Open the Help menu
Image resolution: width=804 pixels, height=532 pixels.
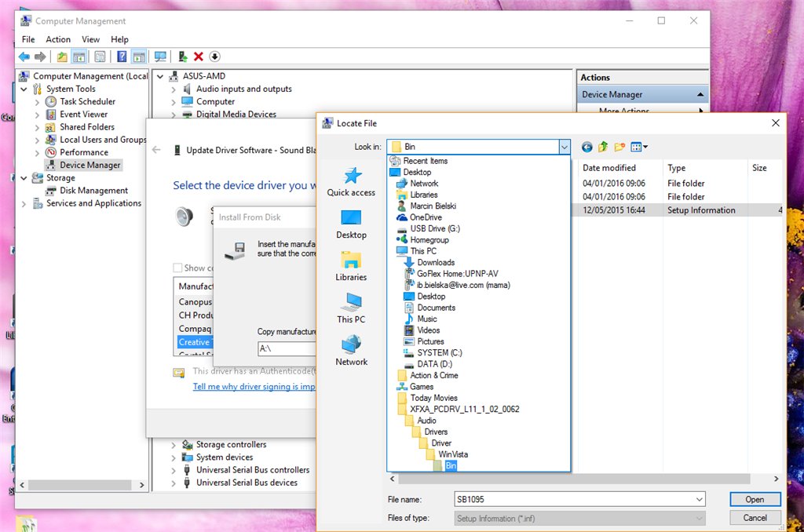(x=119, y=39)
